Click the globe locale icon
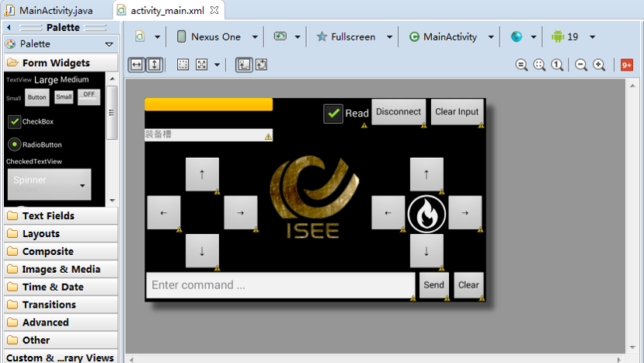 pyautogui.click(x=517, y=37)
